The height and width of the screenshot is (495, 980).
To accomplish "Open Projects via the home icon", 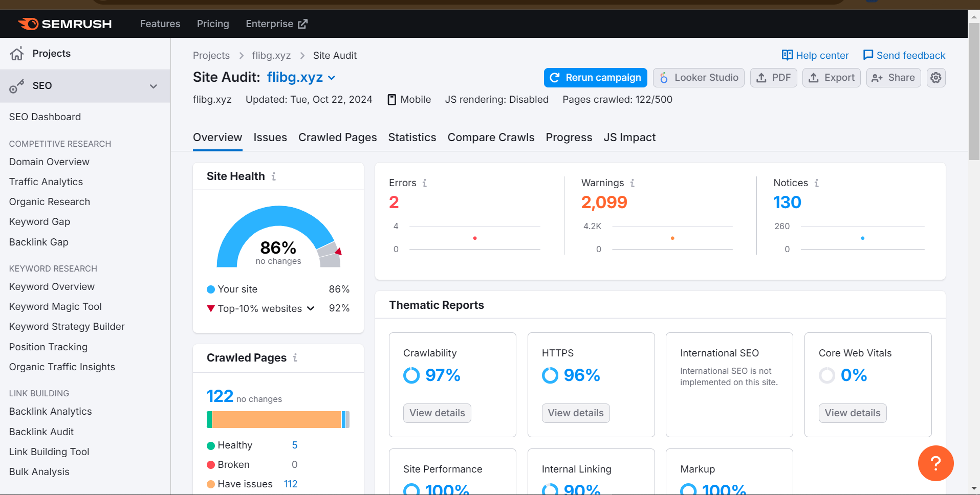I will point(17,54).
